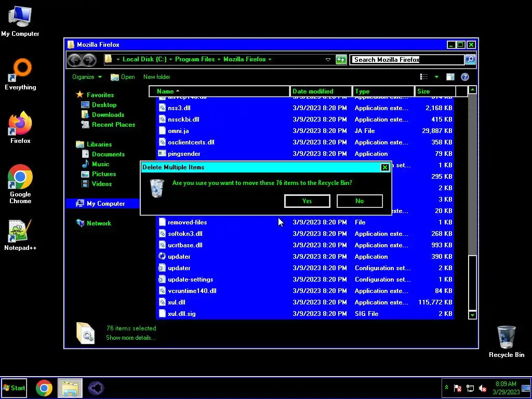Click the muted volume tray icon
The width and height of the screenshot is (532, 399).
tap(483, 388)
